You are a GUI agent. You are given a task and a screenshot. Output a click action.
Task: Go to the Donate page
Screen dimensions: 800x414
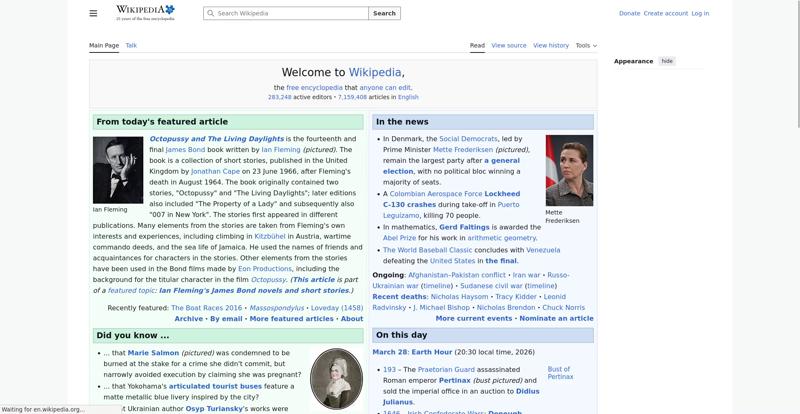click(x=629, y=14)
